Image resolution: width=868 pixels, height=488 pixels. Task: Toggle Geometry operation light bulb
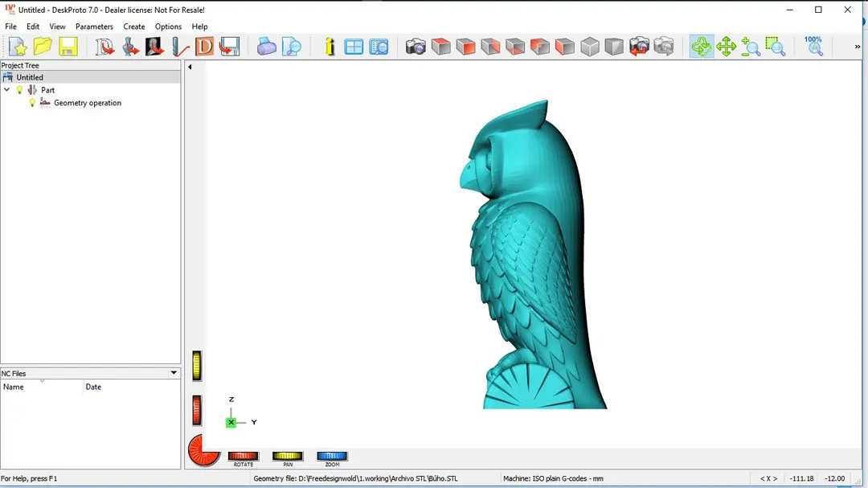pyautogui.click(x=33, y=103)
